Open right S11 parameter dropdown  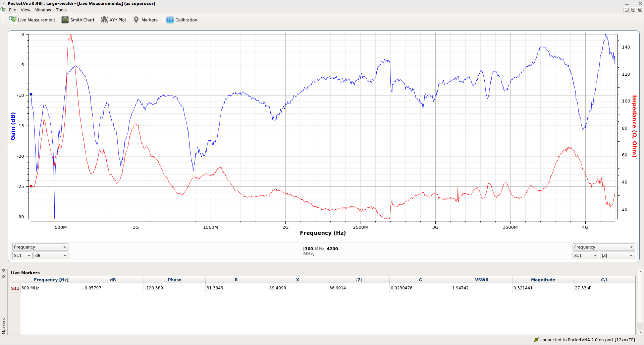pos(586,255)
